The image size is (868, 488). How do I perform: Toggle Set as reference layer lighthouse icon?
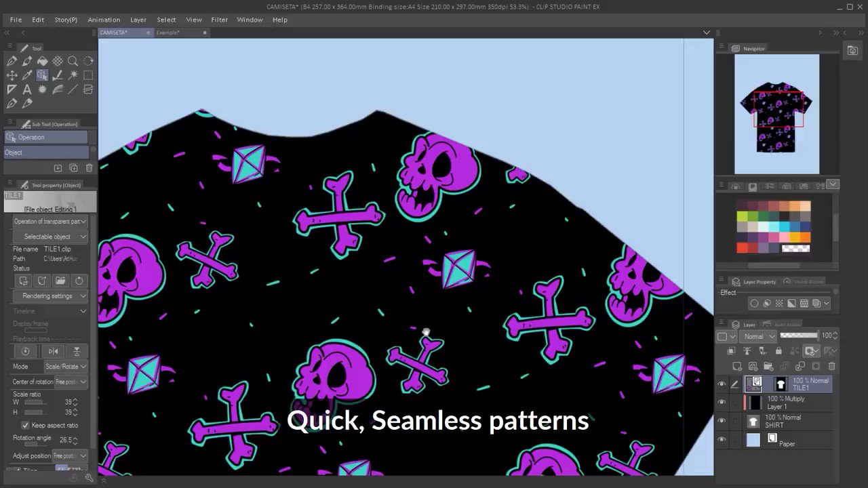coord(747,351)
